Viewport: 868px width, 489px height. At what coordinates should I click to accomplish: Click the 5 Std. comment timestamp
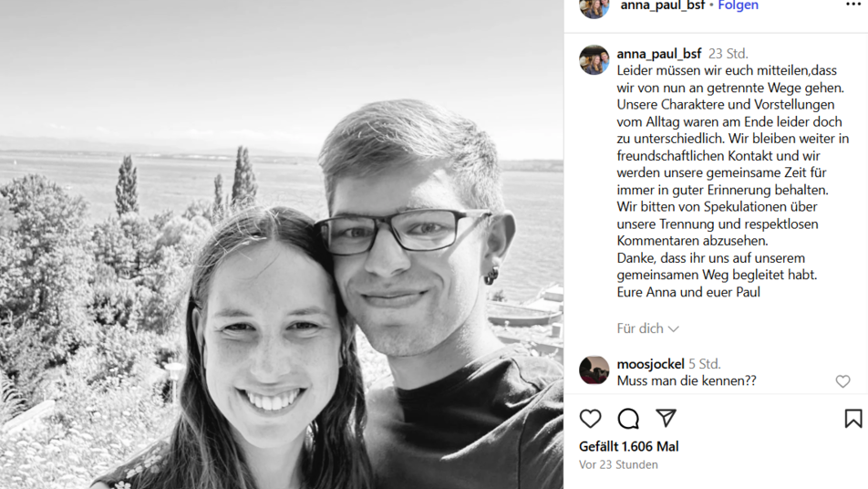click(704, 364)
